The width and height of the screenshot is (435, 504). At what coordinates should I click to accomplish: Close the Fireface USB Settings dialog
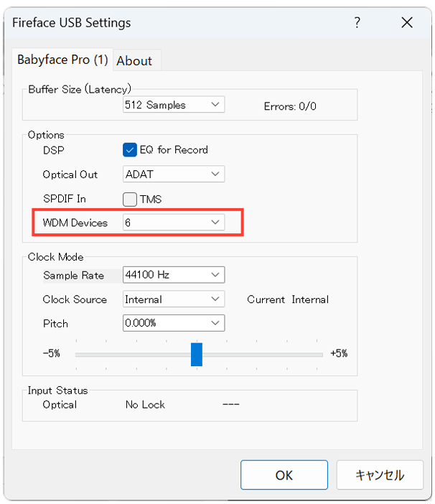coord(407,22)
